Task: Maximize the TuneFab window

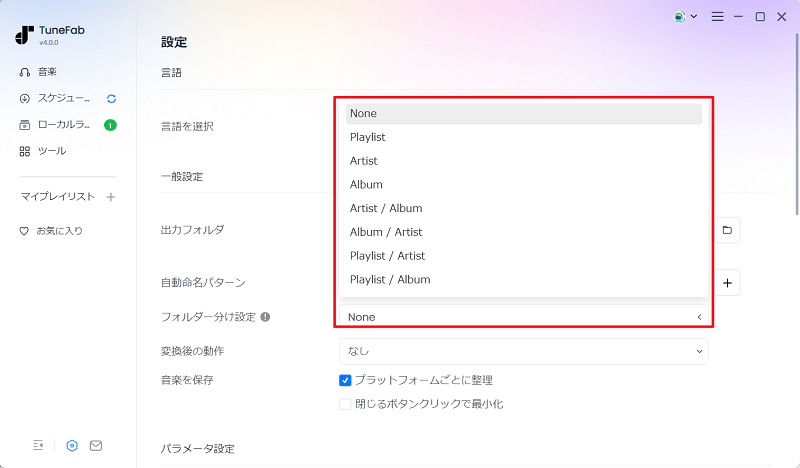Action: point(760,17)
